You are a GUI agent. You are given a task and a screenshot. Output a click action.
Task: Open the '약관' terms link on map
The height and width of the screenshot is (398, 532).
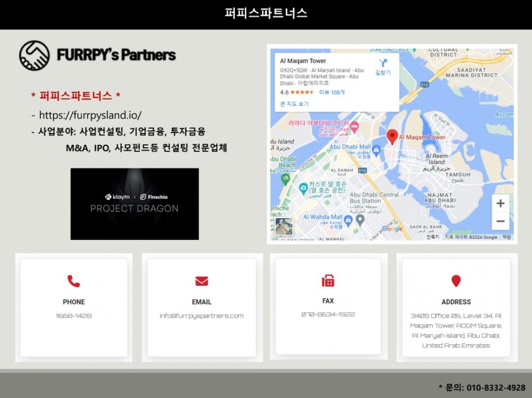pyautogui.click(x=506, y=237)
